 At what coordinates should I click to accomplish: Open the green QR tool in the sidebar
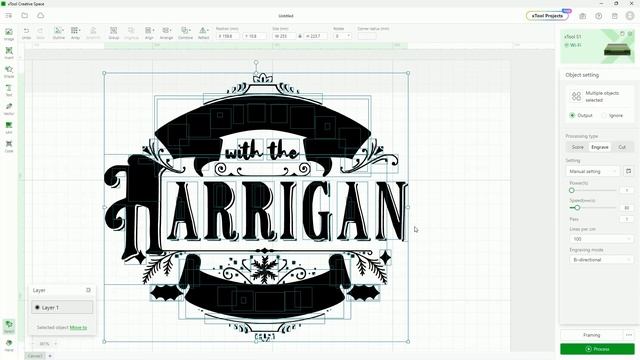pyautogui.click(x=9, y=128)
